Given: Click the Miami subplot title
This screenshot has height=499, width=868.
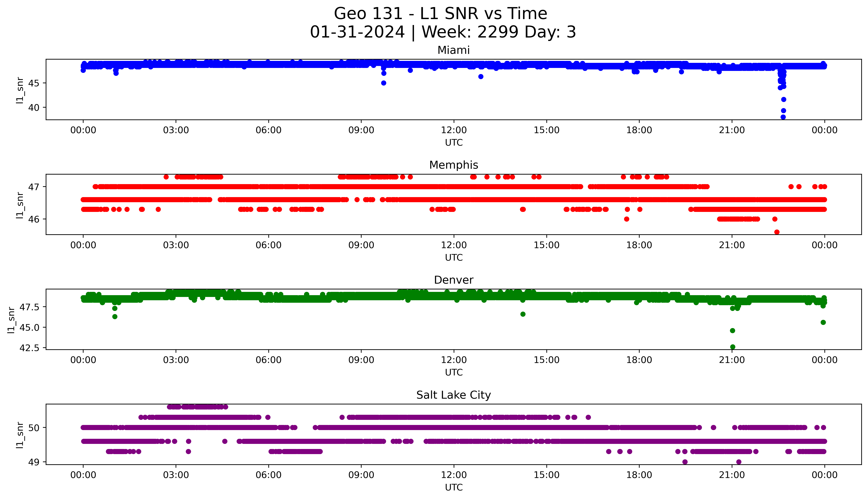Looking at the screenshot, I should click(453, 50).
